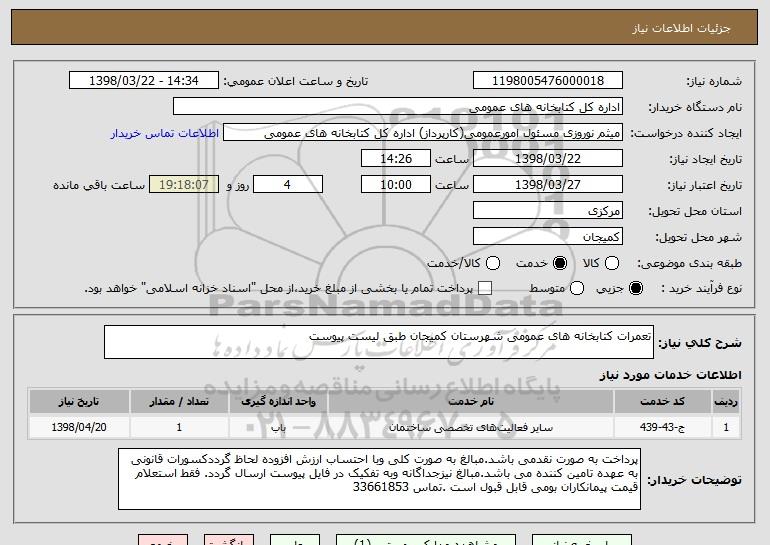Image resolution: width=770 pixels, height=545 pixels.
Task: Select the خدمت radio button
Action: tap(560, 263)
